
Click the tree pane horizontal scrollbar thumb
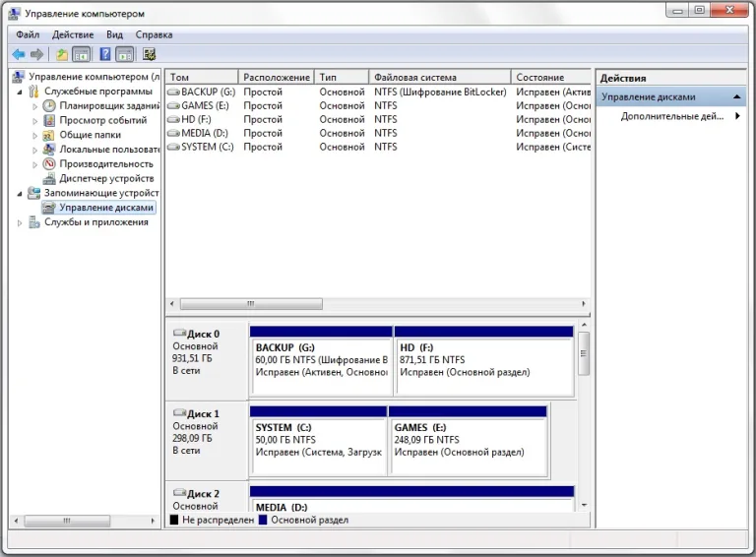[67, 521]
